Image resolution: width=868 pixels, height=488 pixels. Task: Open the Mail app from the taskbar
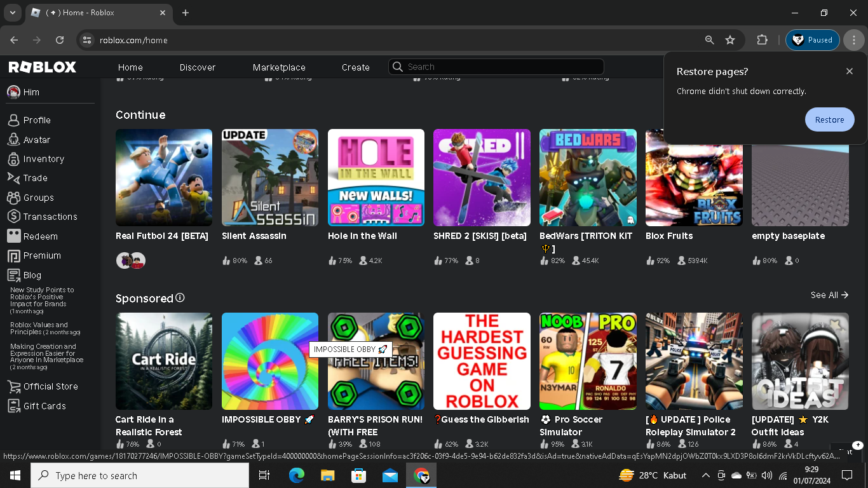[x=390, y=475]
